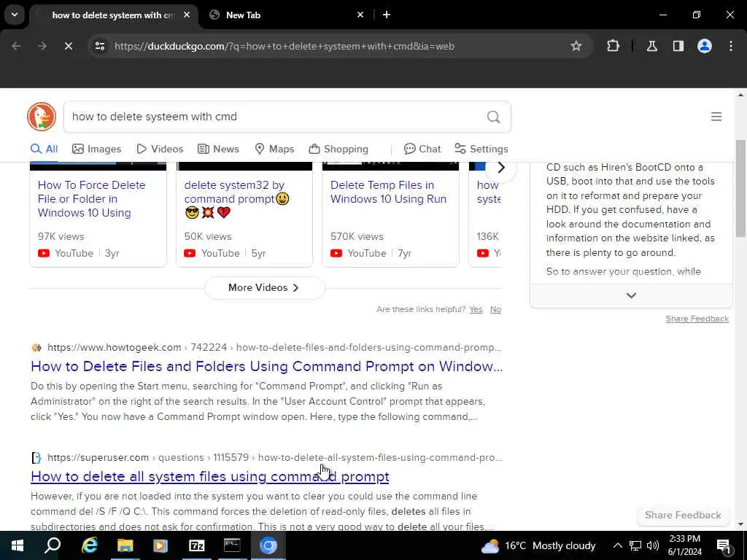This screenshot has width=747, height=560.
Task: Advance video carousel with right chevron
Action: coord(500,168)
